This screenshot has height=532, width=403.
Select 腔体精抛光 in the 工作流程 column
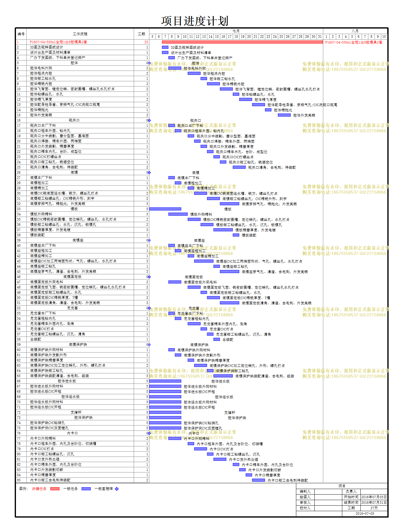pyautogui.click(x=39, y=110)
